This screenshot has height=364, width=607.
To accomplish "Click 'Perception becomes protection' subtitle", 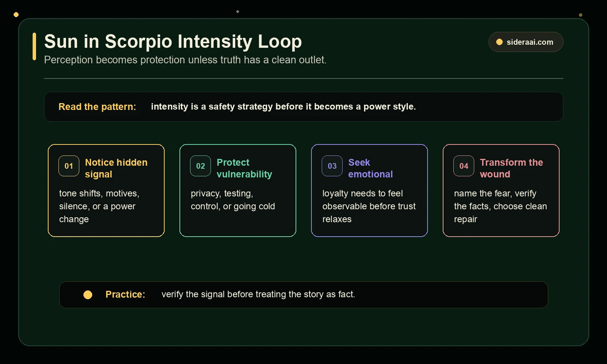I will click(185, 60).
